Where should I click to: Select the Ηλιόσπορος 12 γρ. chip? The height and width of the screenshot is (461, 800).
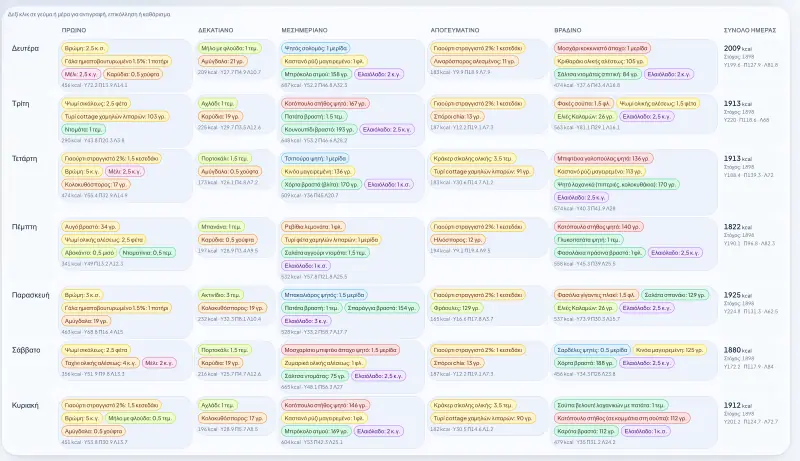[x=458, y=240]
